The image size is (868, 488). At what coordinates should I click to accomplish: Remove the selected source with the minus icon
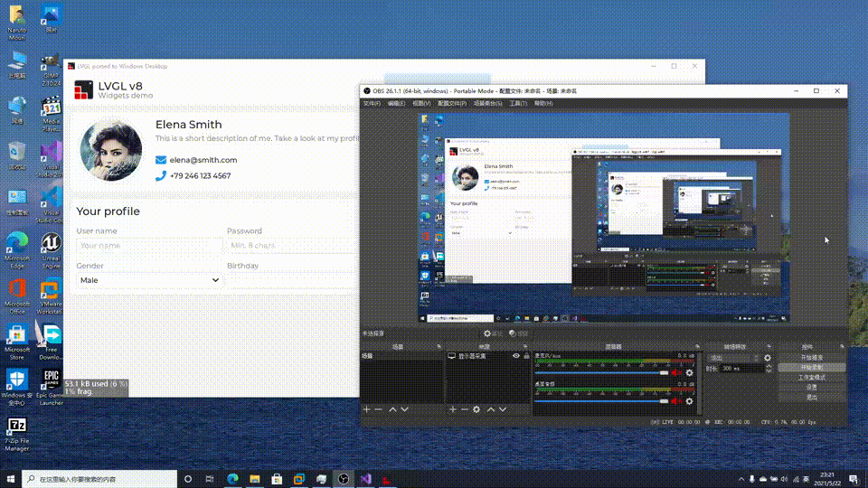[x=465, y=409]
